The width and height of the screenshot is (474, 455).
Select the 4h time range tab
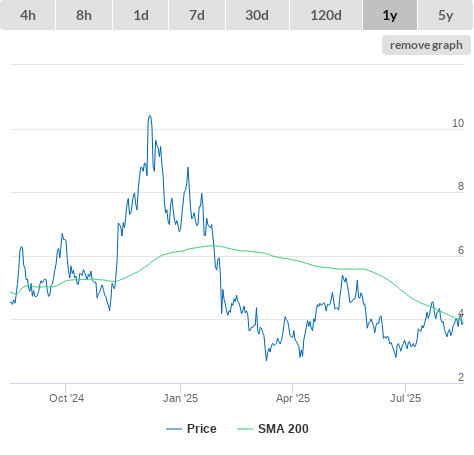(28, 15)
